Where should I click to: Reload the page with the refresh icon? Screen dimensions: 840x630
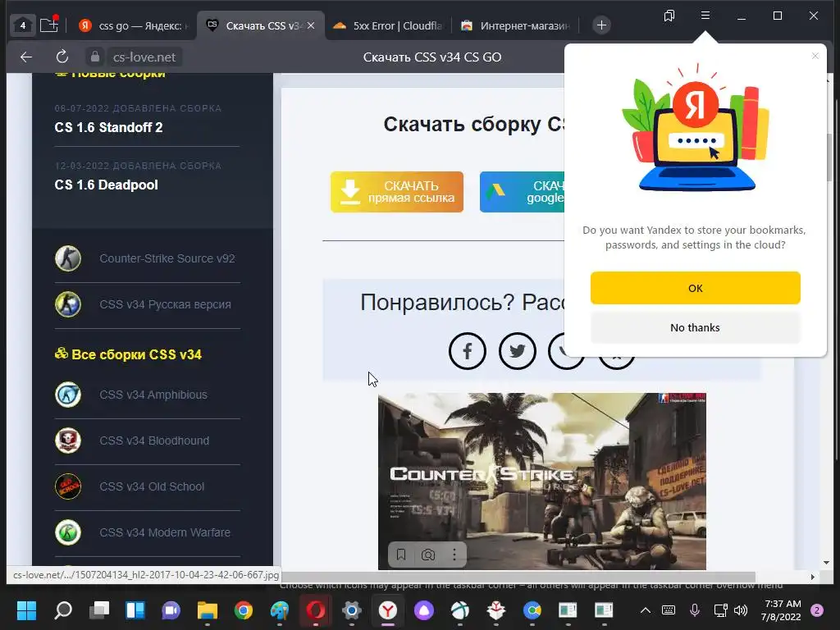62,57
